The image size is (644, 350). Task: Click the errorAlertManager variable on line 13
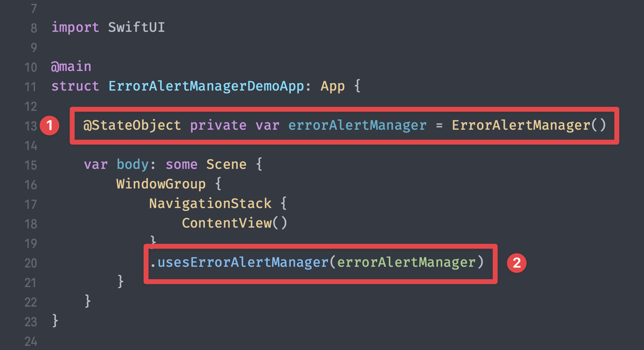point(357,126)
